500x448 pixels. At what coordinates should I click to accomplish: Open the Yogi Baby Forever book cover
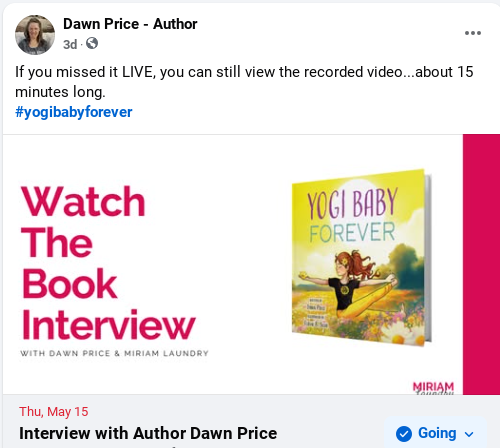[x=362, y=258]
